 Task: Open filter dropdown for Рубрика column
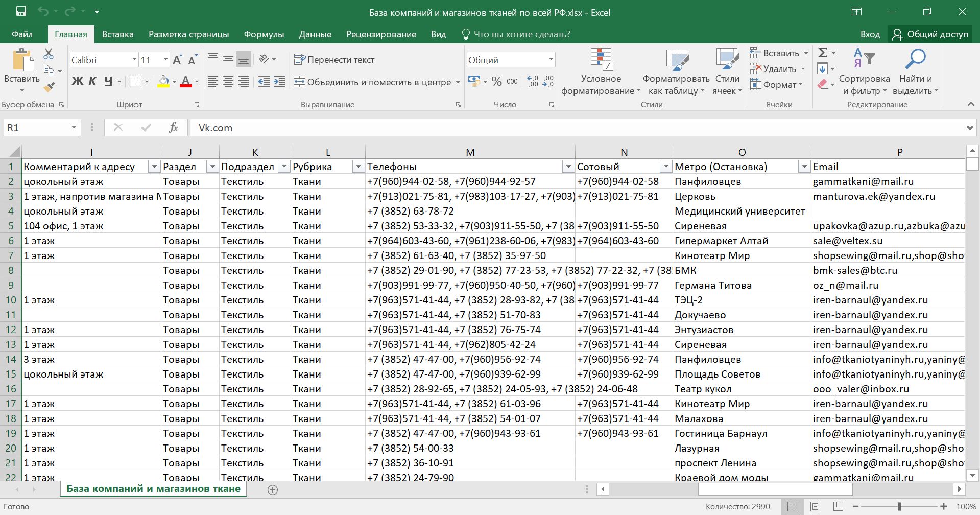(358, 167)
